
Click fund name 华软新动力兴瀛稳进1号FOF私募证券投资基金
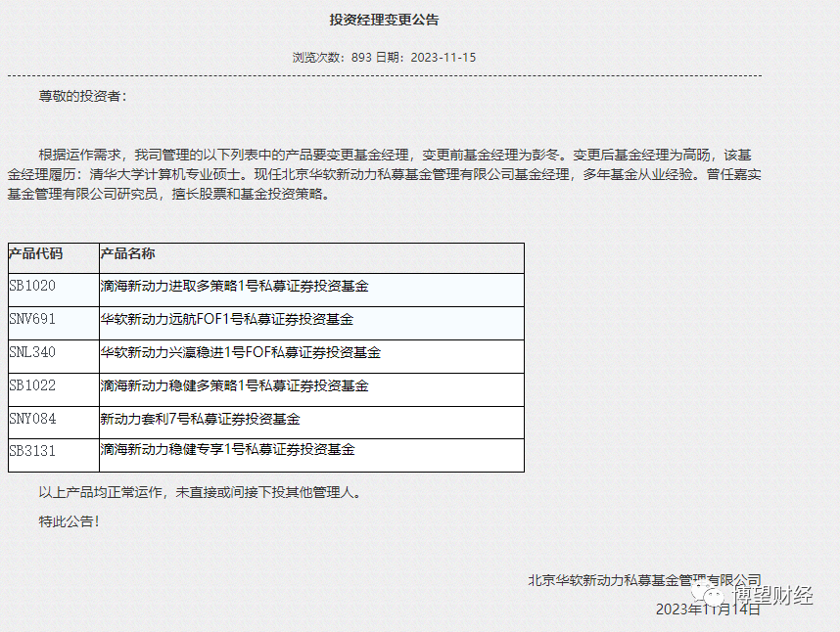(239, 353)
